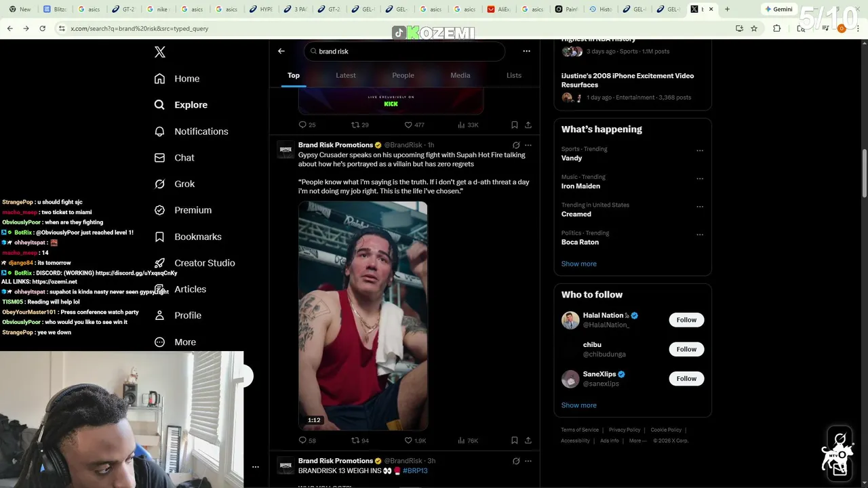Screen dimensions: 868x488
Task: Follow chibu
Action: pos(686,349)
